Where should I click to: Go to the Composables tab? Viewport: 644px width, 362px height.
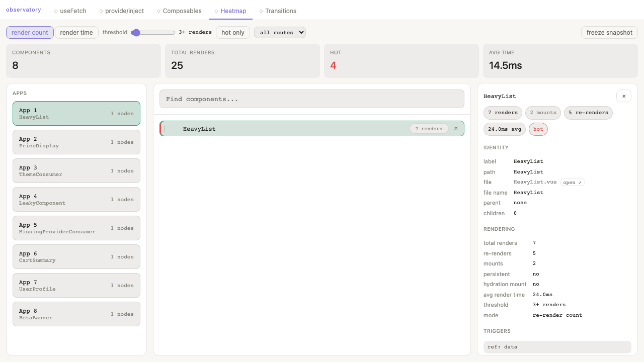pos(179,11)
